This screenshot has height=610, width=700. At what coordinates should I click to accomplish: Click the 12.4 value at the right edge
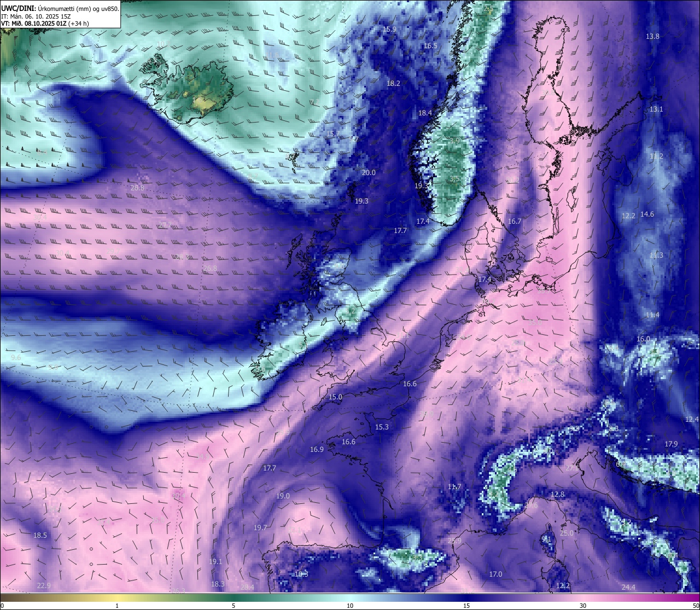(692, 419)
